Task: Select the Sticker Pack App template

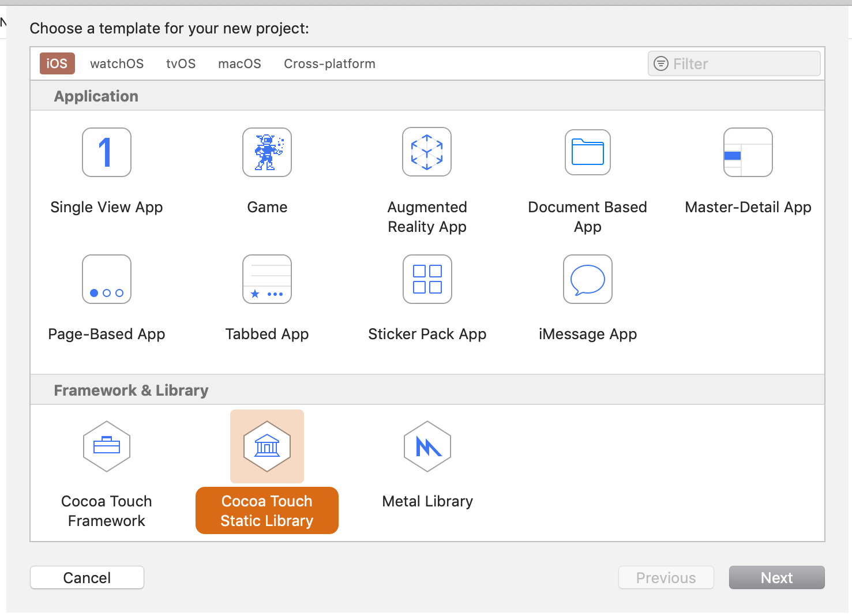Action: 427,279
